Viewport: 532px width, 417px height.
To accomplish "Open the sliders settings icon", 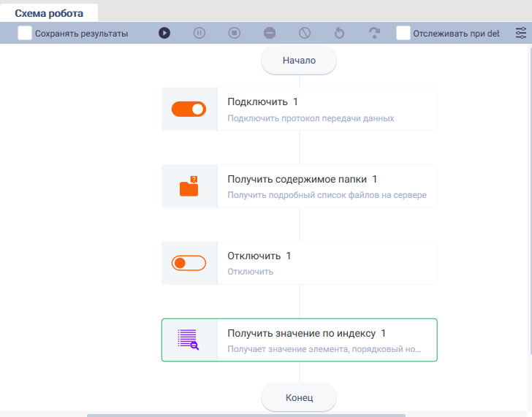I will tap(521, 33).
